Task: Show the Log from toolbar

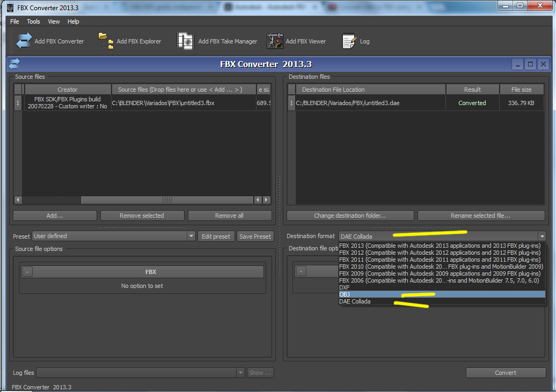Action: click(x=356, y=41)
